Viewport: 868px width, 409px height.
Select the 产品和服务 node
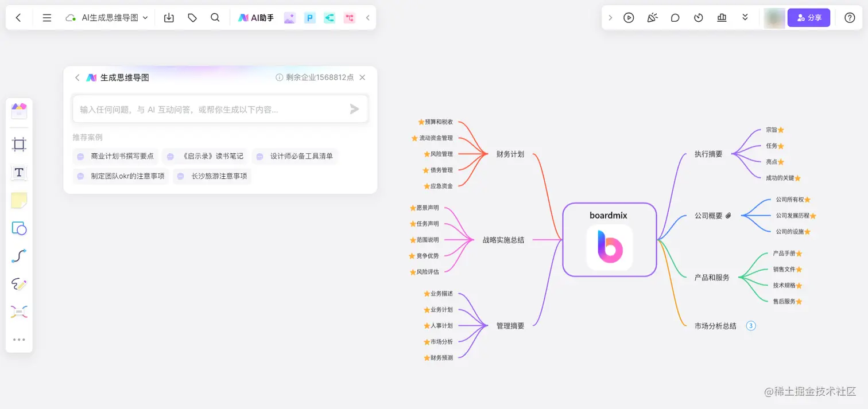coord(712,278)
